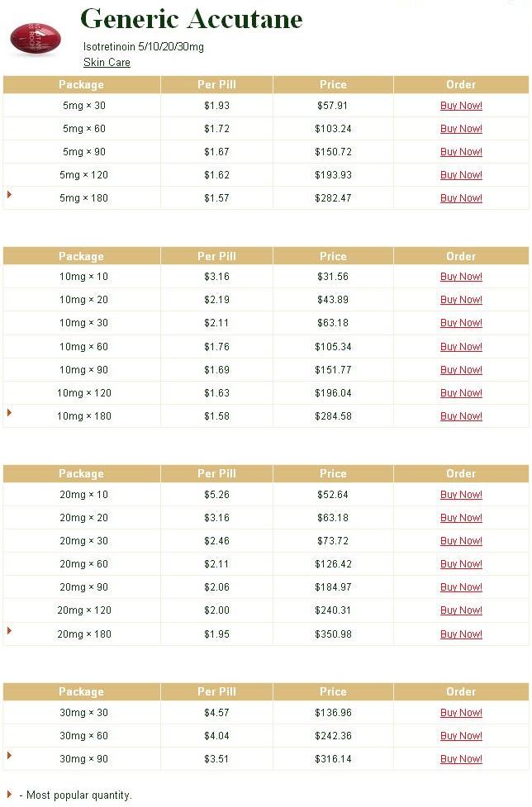Buy the 5mg × 180 package
Image resolution: width=532 pixels, height=807 pixels.
461,198
